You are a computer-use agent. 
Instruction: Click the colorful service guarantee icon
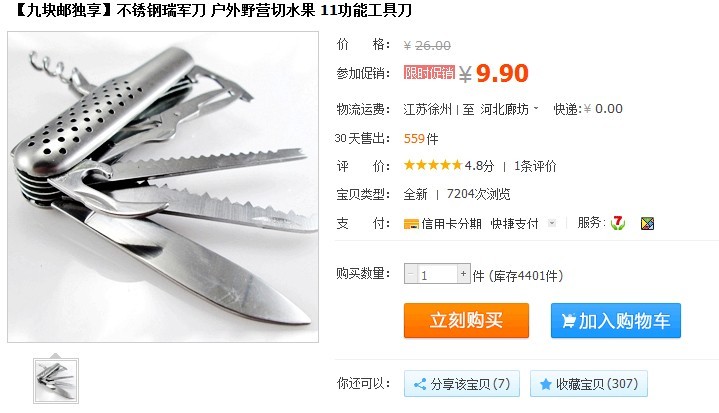tap(647, 224)
